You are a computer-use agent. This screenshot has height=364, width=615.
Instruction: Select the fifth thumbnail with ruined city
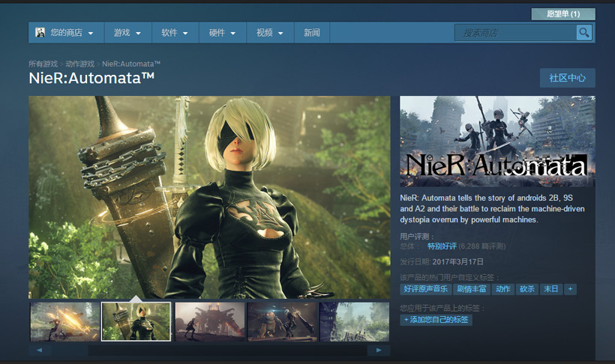point(355,322)
